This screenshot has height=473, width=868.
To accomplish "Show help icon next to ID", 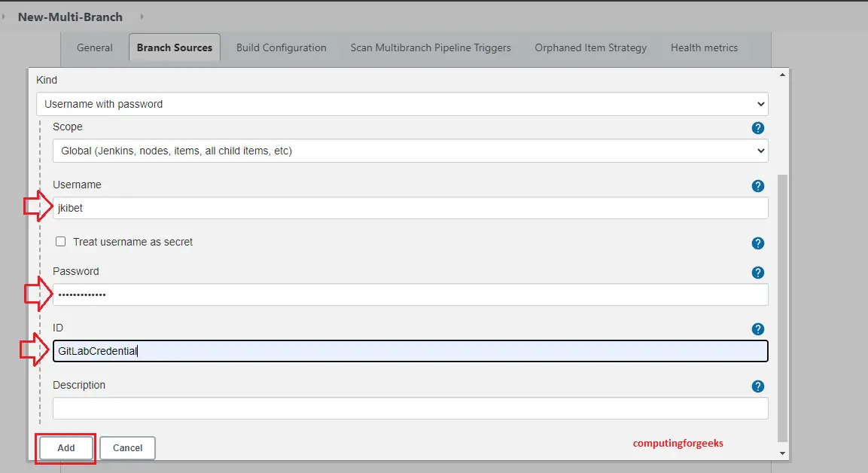I will point(758,329).
